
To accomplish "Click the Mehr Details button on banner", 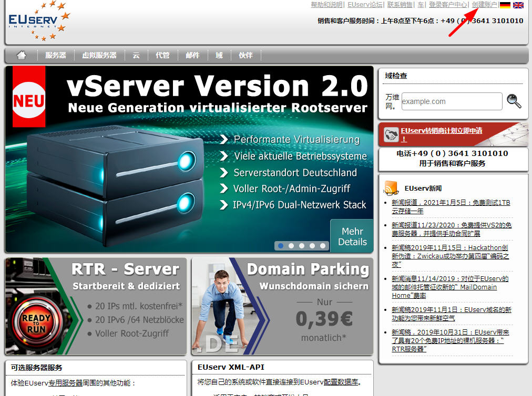I will coord(352,236).
